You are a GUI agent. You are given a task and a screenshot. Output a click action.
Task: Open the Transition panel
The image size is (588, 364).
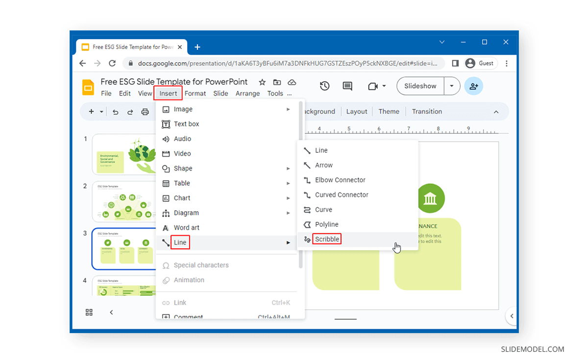(x=426, y=111)
